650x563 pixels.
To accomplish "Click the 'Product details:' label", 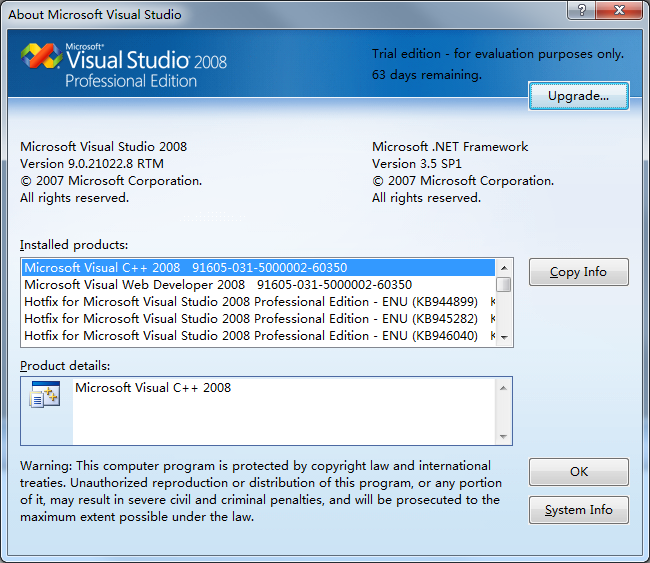I will click(x=65, y=366).
